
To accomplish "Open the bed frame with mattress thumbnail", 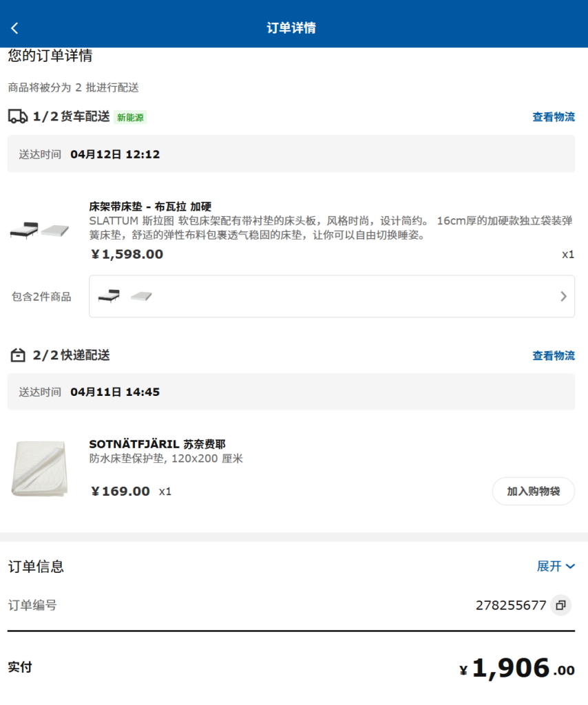I will coord(40,230).
